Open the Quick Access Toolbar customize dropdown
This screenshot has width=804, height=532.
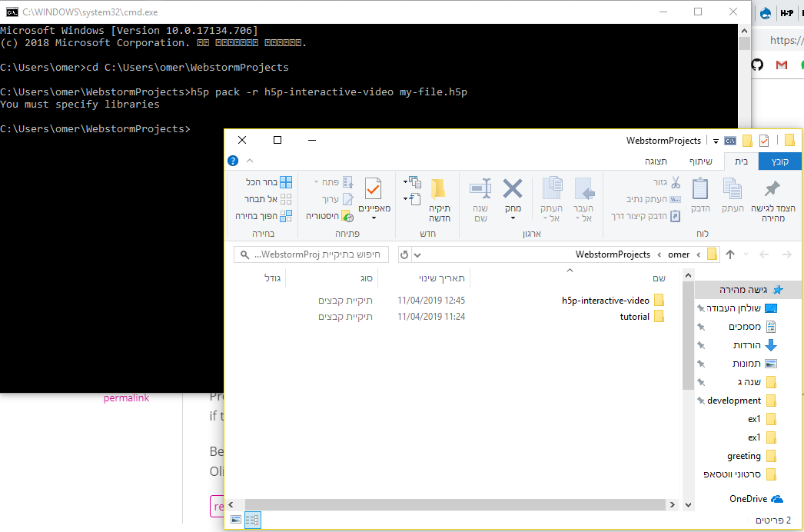pos(716,141)
